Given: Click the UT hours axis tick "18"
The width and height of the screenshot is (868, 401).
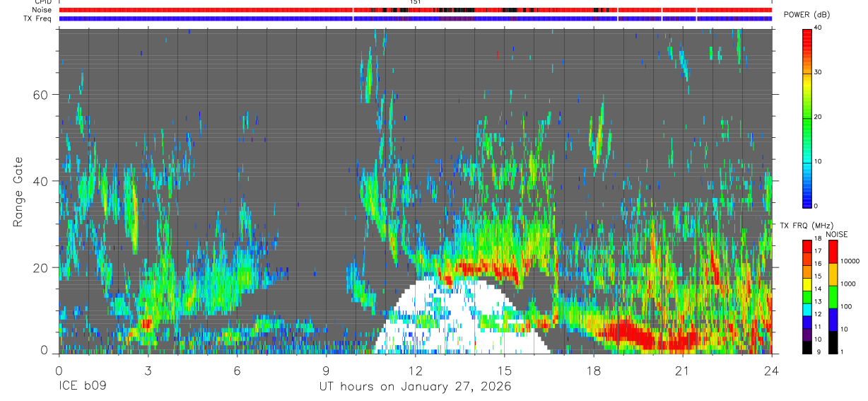Looking at the screenshot, I should point(593,370).
